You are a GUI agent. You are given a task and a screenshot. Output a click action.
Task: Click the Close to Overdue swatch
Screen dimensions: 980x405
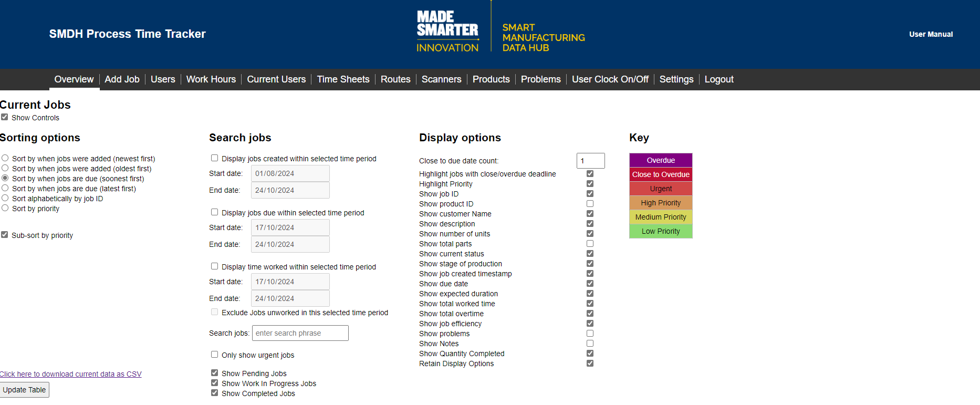coord(661,174)
